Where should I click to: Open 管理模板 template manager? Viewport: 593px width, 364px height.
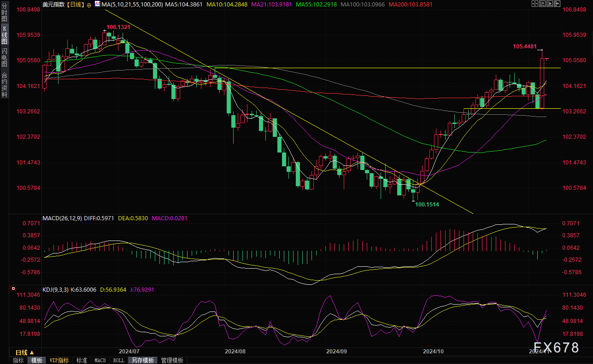coord(172,360)
